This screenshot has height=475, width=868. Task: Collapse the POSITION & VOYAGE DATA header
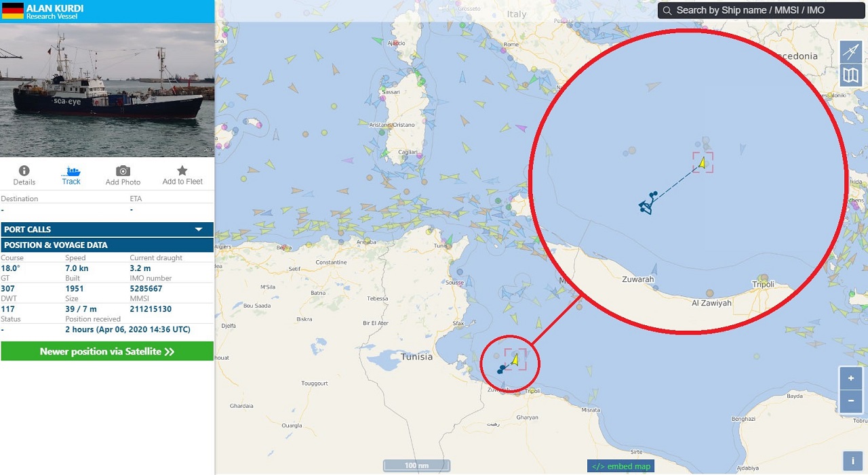[107, 245]
